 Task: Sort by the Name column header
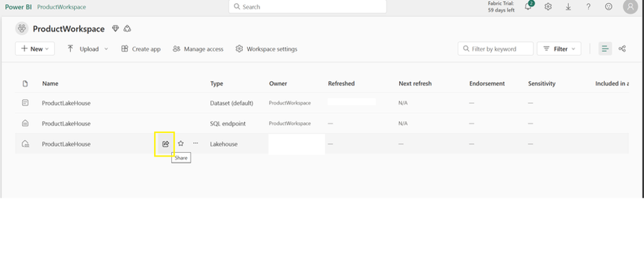(x=50, y=83)
